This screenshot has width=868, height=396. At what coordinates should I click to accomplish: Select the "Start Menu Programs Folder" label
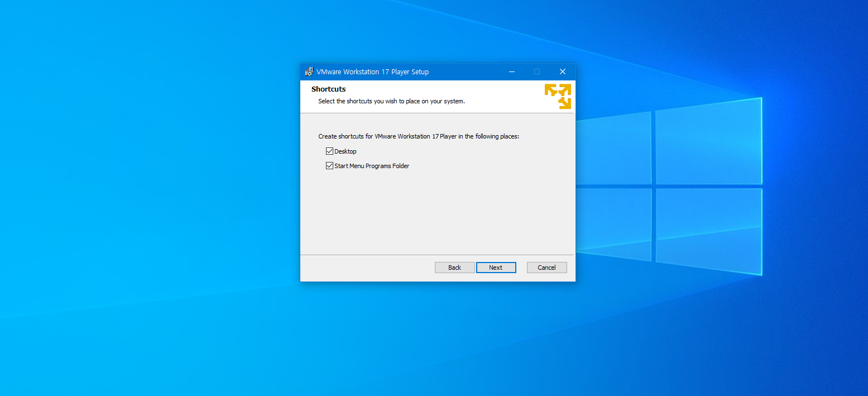tap(372, 166)
